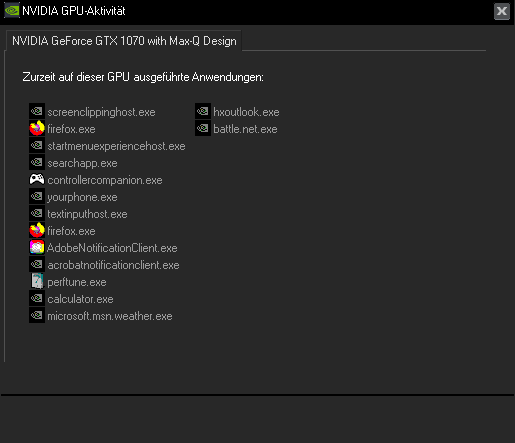Click the NVIDIA logo in the title bar
The image size is (515, 443).
coord(12,11)
